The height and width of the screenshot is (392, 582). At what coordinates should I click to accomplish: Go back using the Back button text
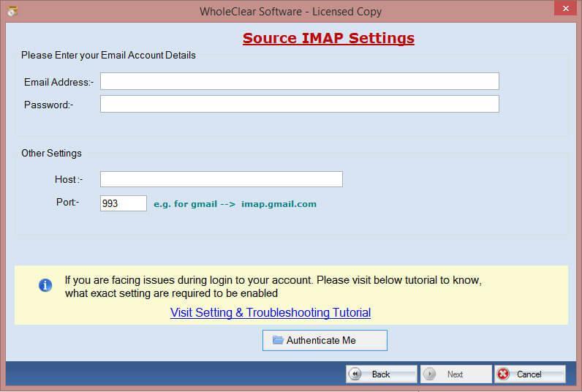click(x=381, y=374)
